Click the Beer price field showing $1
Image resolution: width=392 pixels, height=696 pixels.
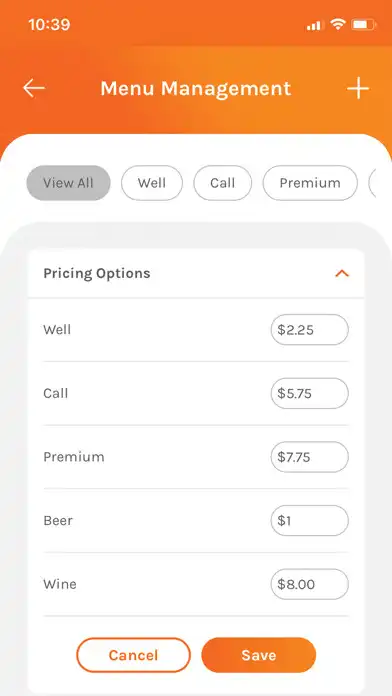coord(309,520)
